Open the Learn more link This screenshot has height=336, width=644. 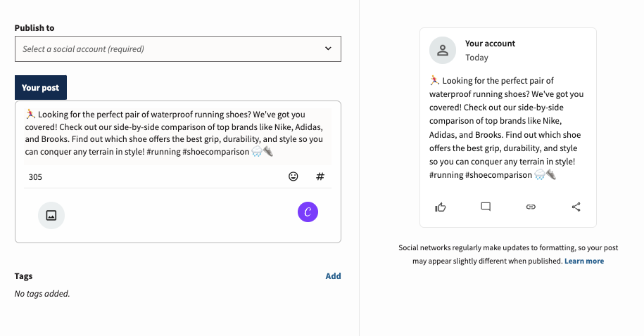click(584, 261)
